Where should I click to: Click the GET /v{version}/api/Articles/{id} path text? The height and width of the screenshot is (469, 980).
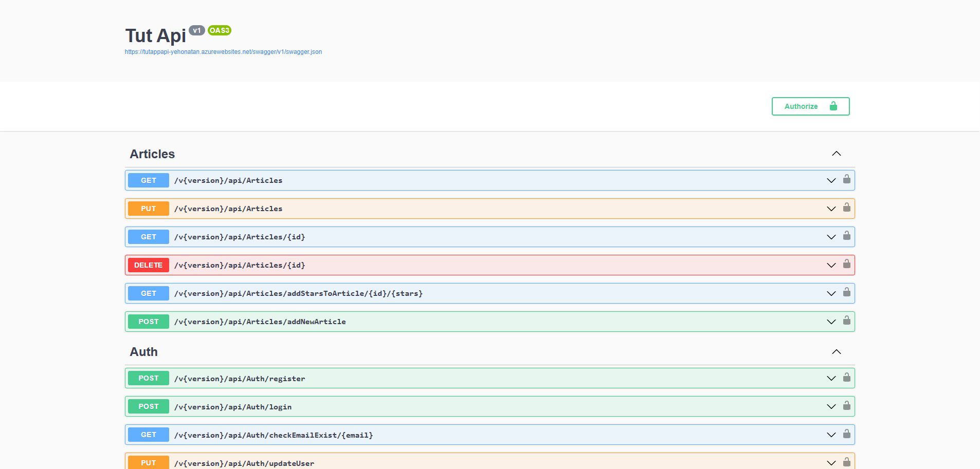point(240,237)
